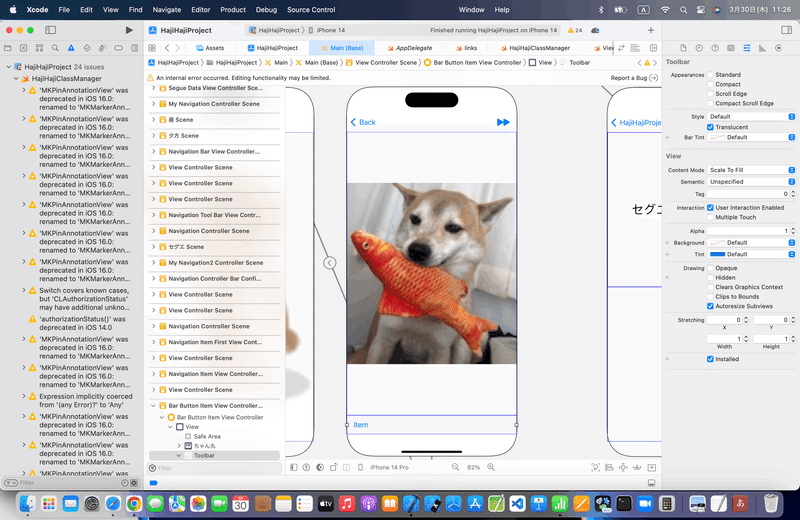The image size is (800, 520).
Task: Open the Align constraints menu
Action: pos(609,467)
